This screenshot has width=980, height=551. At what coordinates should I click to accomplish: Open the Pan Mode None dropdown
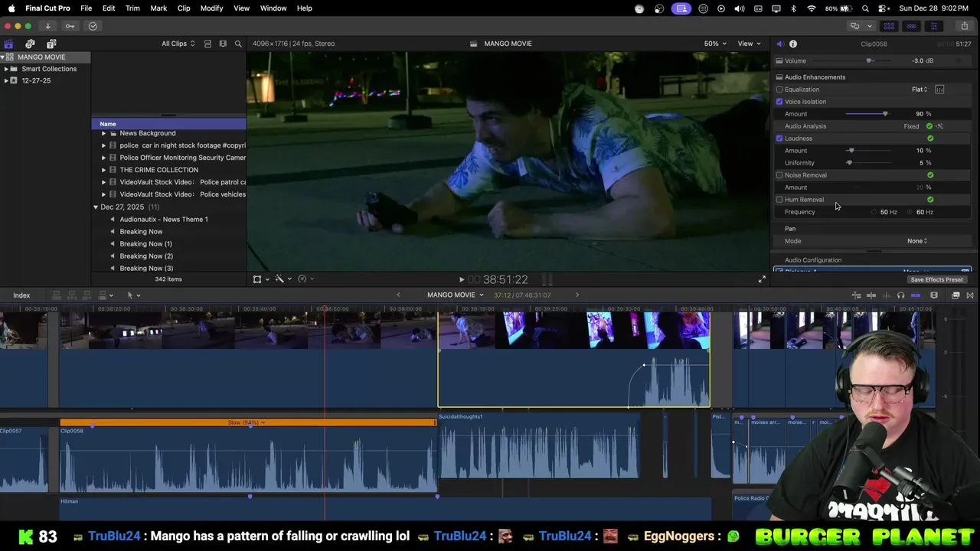coord(917,241)
